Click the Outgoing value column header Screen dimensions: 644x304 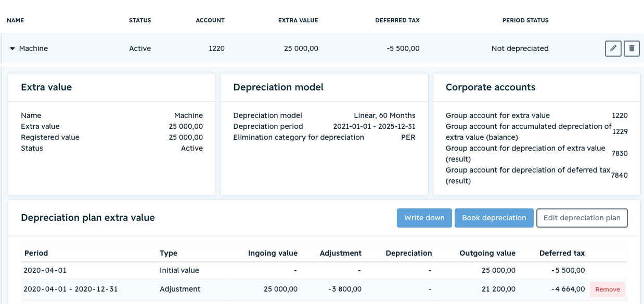487,253
